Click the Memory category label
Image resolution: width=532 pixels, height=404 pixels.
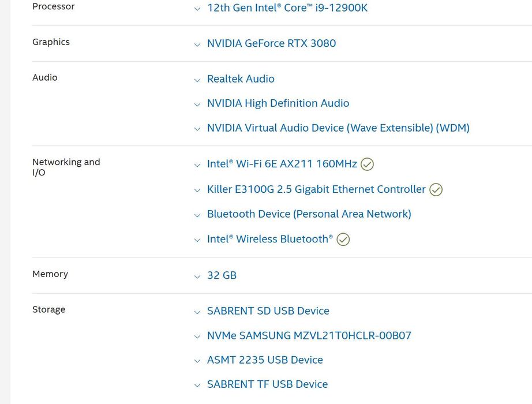coord(50,274)
